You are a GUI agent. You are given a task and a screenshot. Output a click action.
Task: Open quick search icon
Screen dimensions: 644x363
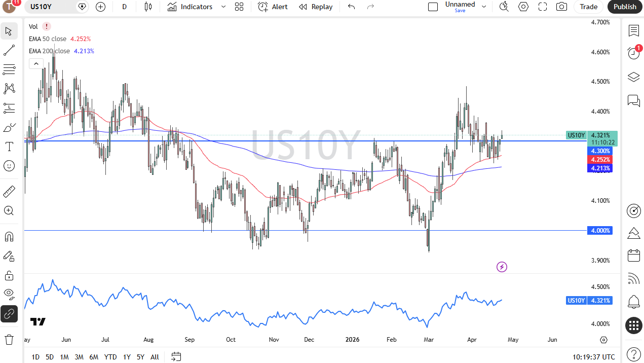tap(504, 7)
